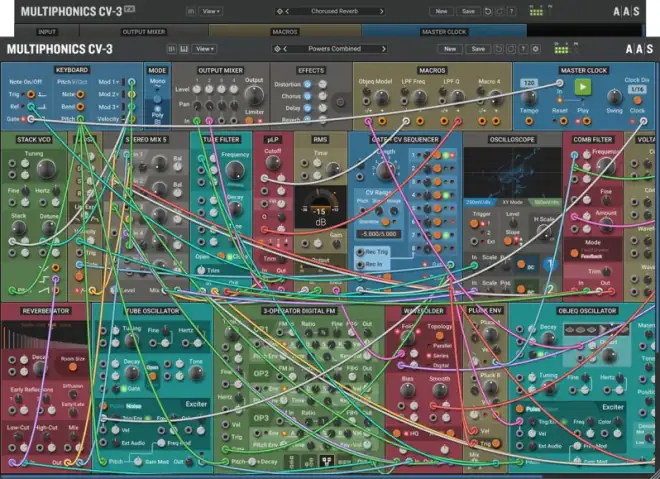This screenshot has height=479, width=660.
Task: Select Oscilloscope 250mV/div blue tab
Action: [x=479, y=202]
